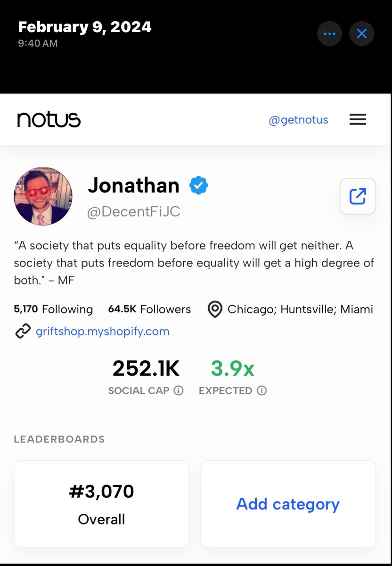
Task: Click the external share icon button
Action: [x=358, y=196]
